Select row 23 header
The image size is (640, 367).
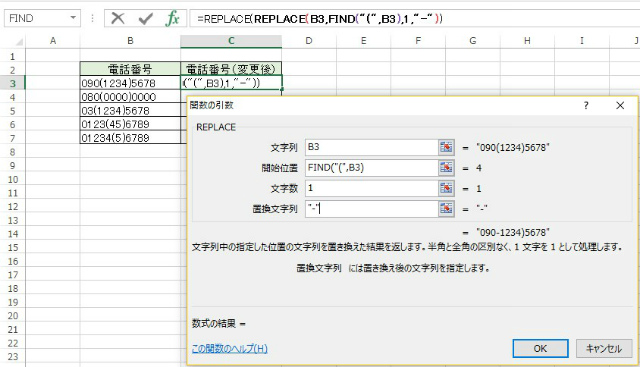13,356
